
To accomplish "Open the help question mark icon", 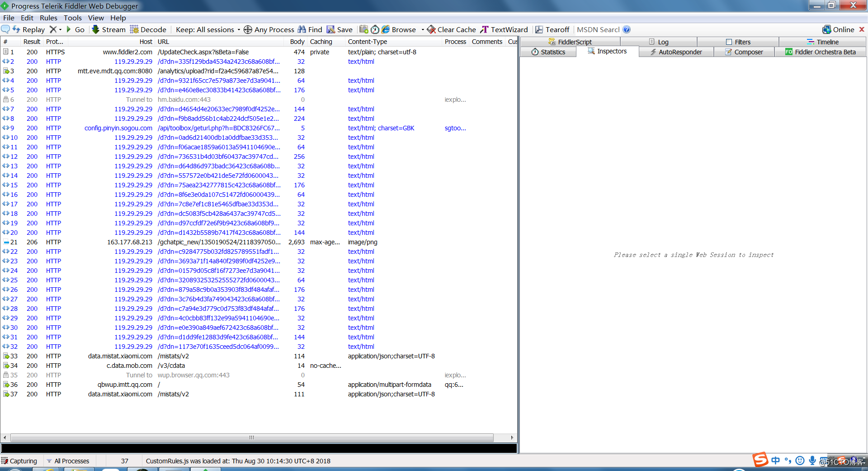I will click(627, 29).
